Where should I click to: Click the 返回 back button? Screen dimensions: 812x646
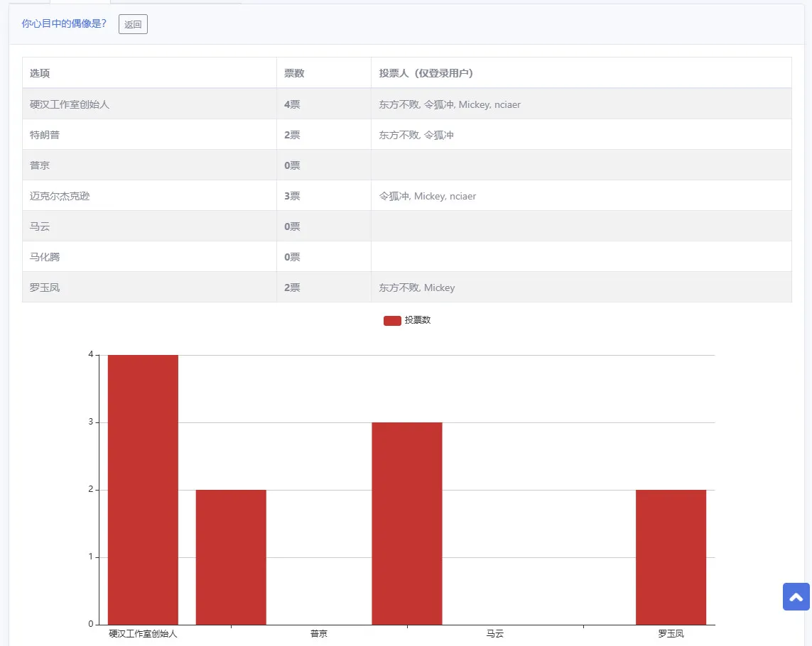(133, 24)
